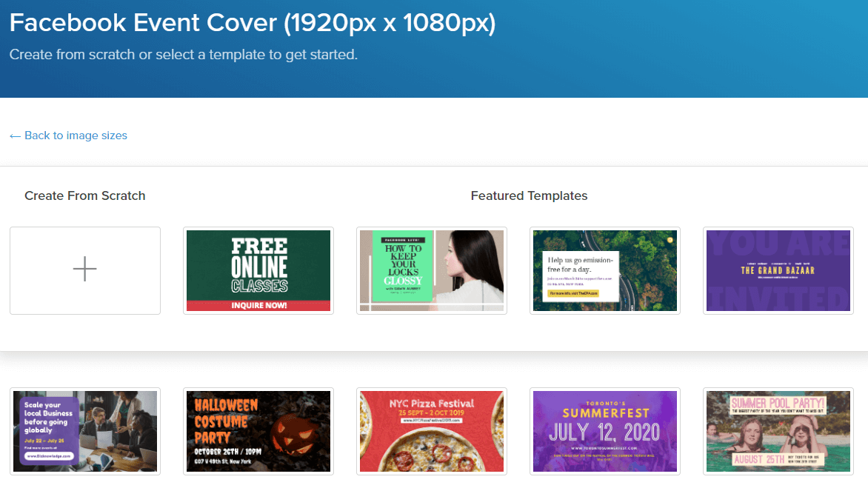This screenshot has width=868, height=488.
Task: Select the NYC Pizza Festival template
Action: click(x=431, y=431)
